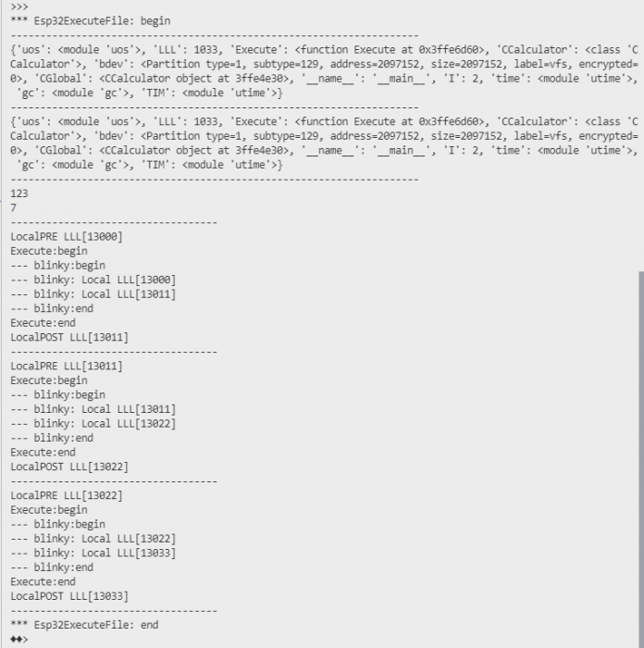The image size is (644, 648).
Task: Click 'blinky: Local LLL[13000]' line
Action: click(x=93, y=280)
